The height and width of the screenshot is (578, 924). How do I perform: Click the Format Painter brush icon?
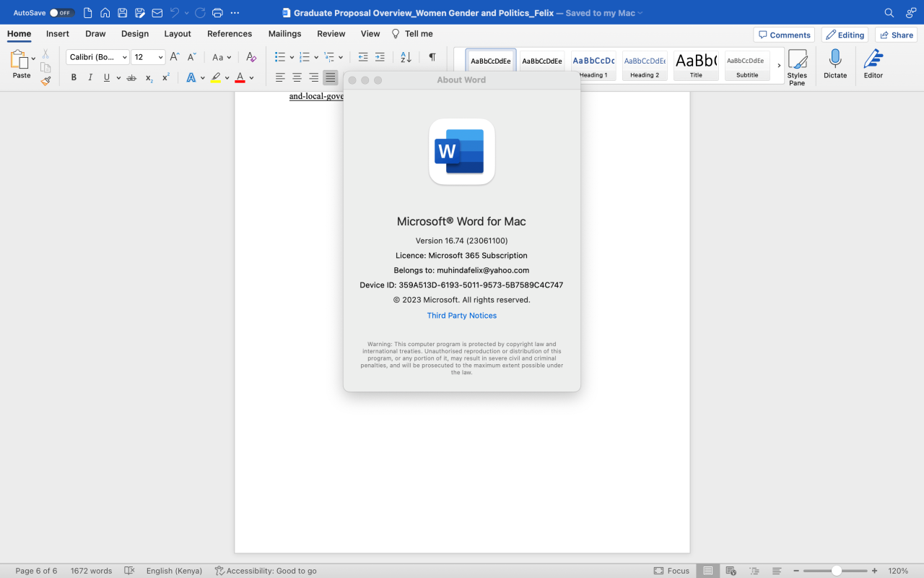[45, 81]
